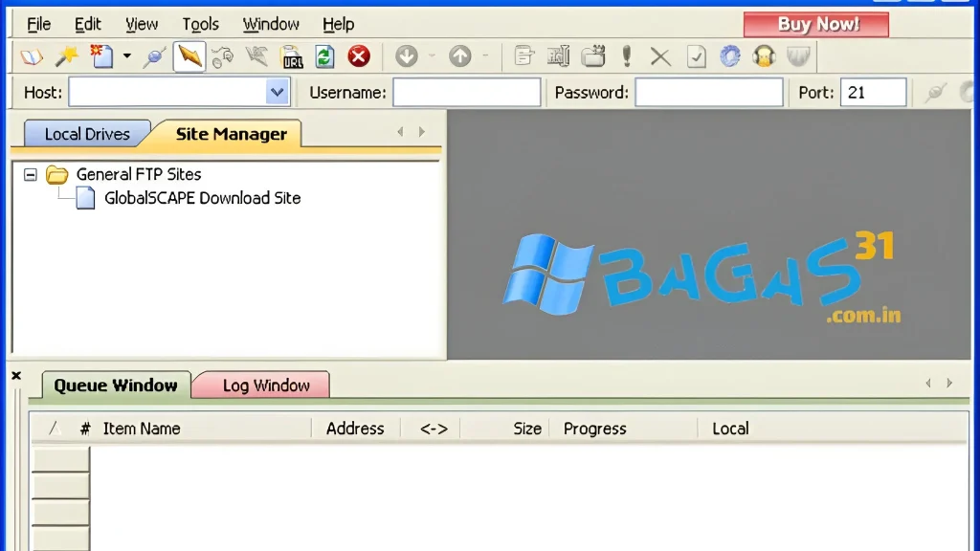Click the New Folder icon
Viewport: 980px width, 551px height.
pyautogui.click(x=593, y=56)
